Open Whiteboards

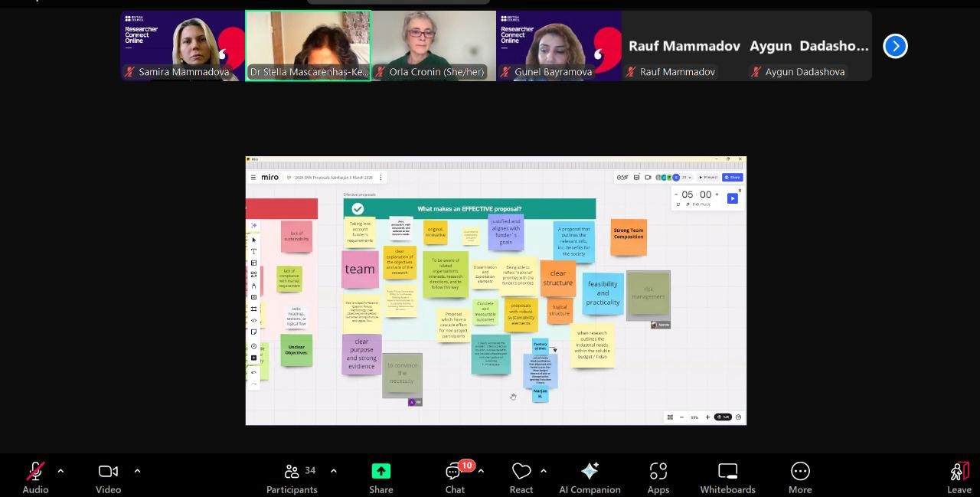click(x=727, y=471)
